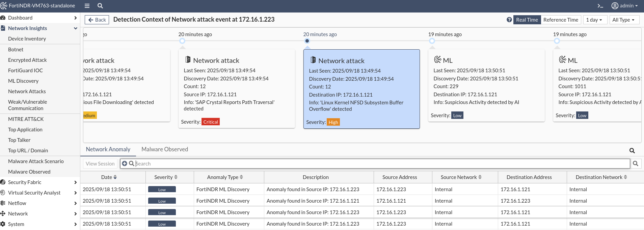Open Network Attacks in sidebar
644x230 pixels.
click(x=27, y=91)
